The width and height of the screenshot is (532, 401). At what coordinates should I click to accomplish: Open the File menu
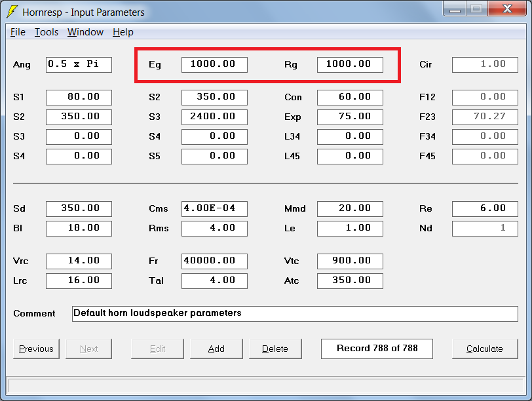click(x=18, y=32)
